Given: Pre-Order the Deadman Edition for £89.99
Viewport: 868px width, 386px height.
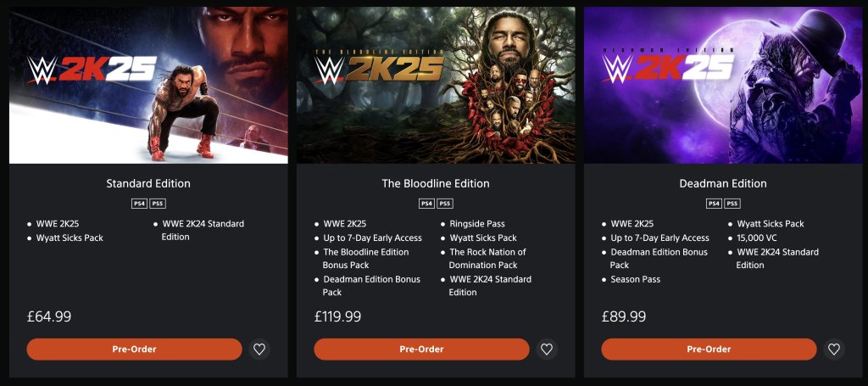Looking at the screenshot, I should (x=709, y=350).
